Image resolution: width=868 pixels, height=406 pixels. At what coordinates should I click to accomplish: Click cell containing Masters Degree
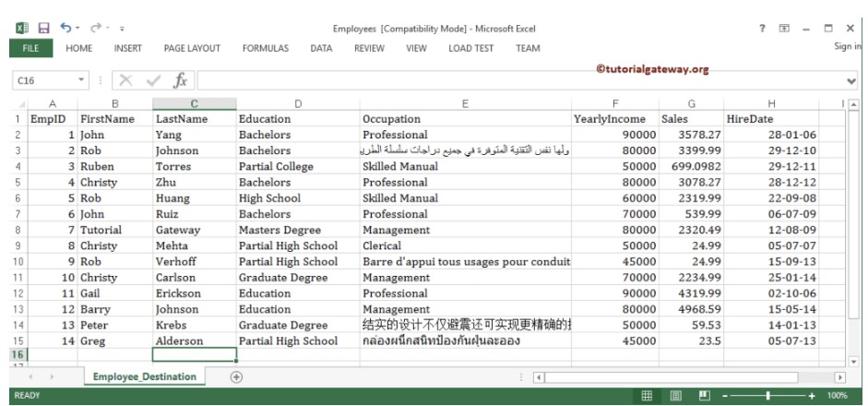click(298, 230)
